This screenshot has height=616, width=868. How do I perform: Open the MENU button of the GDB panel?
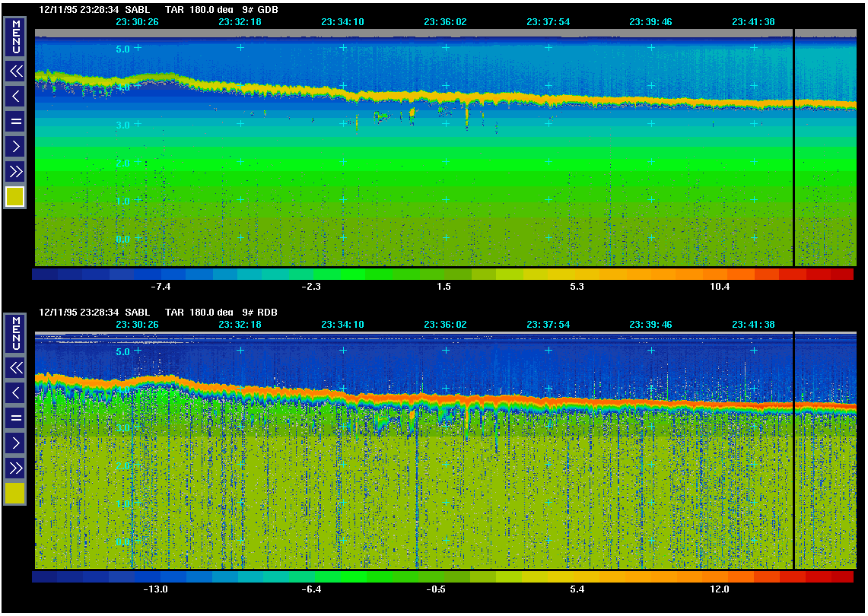[x=15, y=37]
